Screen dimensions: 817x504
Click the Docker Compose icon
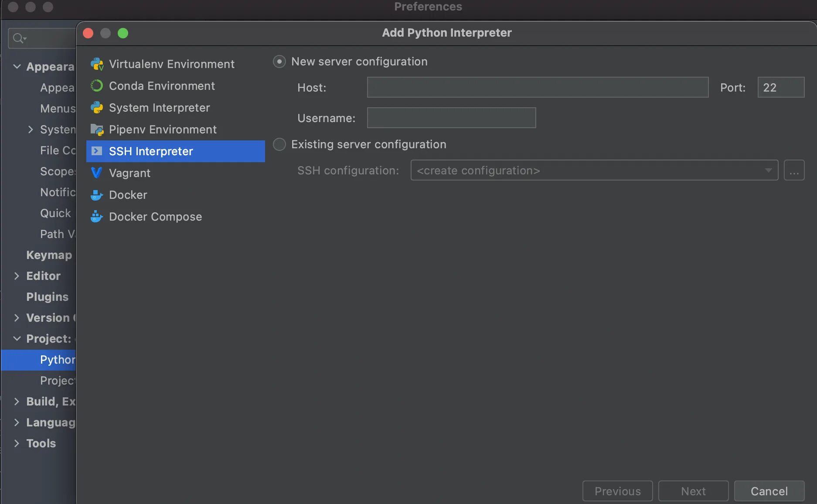click(x=97, y=217)
